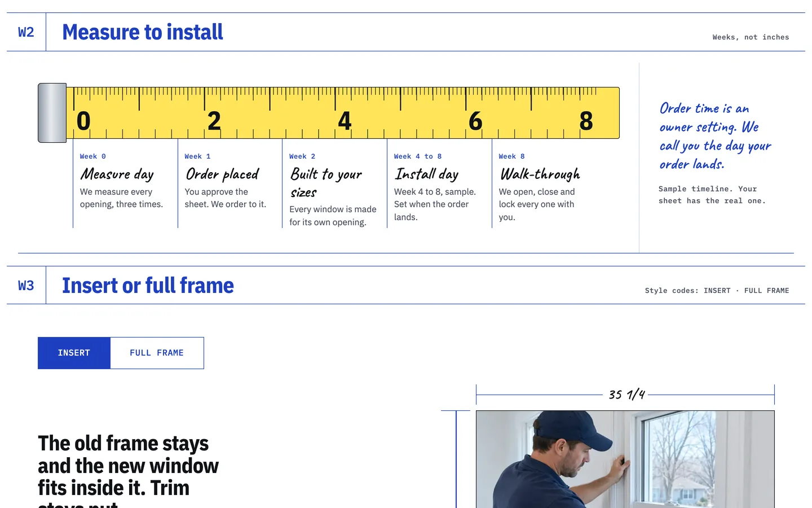Click "Every window is made for its own opening."
The image size is (812, 508).
click(333, 216)
